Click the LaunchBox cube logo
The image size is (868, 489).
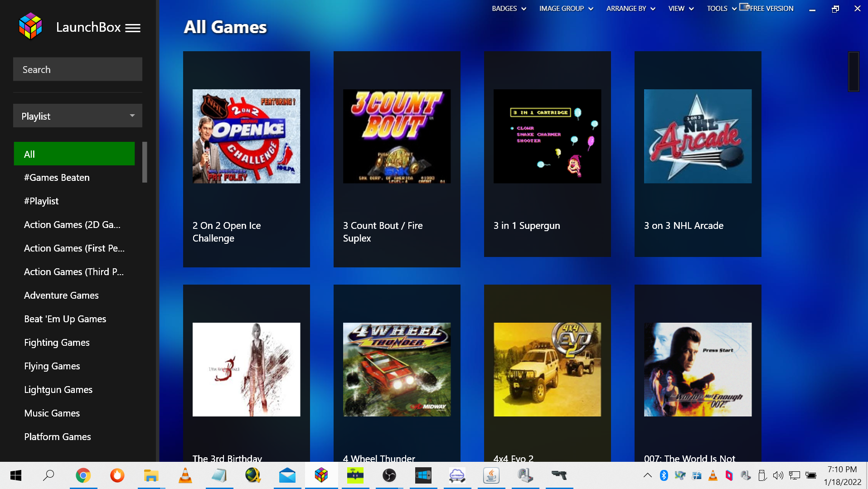30,26
